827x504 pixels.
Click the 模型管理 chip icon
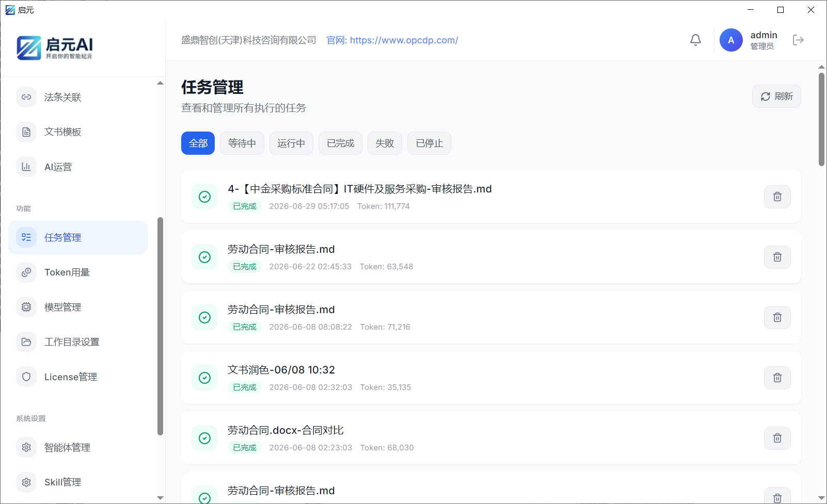(x=26, y=307)
